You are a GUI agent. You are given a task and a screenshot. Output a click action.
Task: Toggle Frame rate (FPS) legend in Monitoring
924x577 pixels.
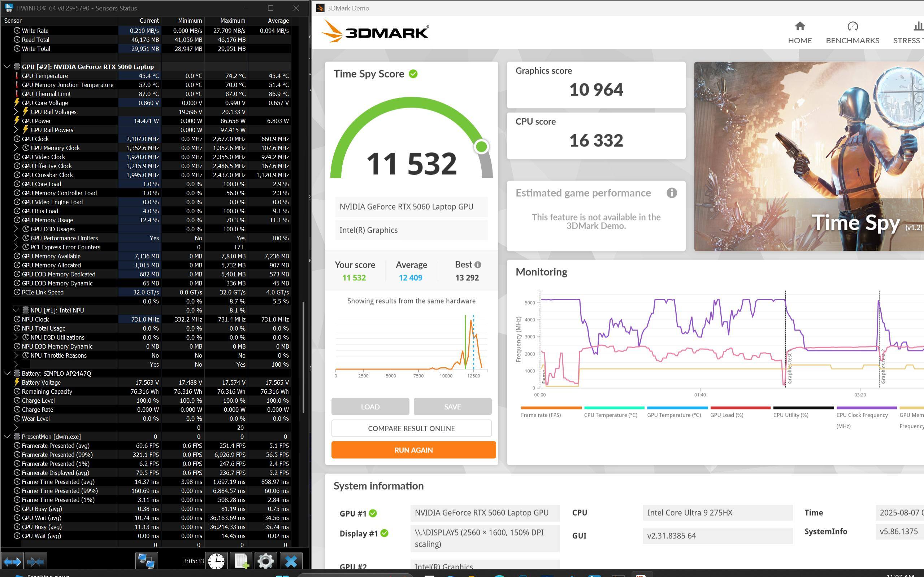tap(540, 415)
